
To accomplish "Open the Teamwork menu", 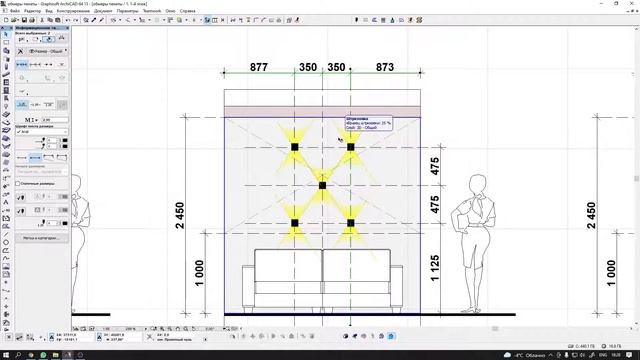I will pyautogui.click(x=152, y=11).
